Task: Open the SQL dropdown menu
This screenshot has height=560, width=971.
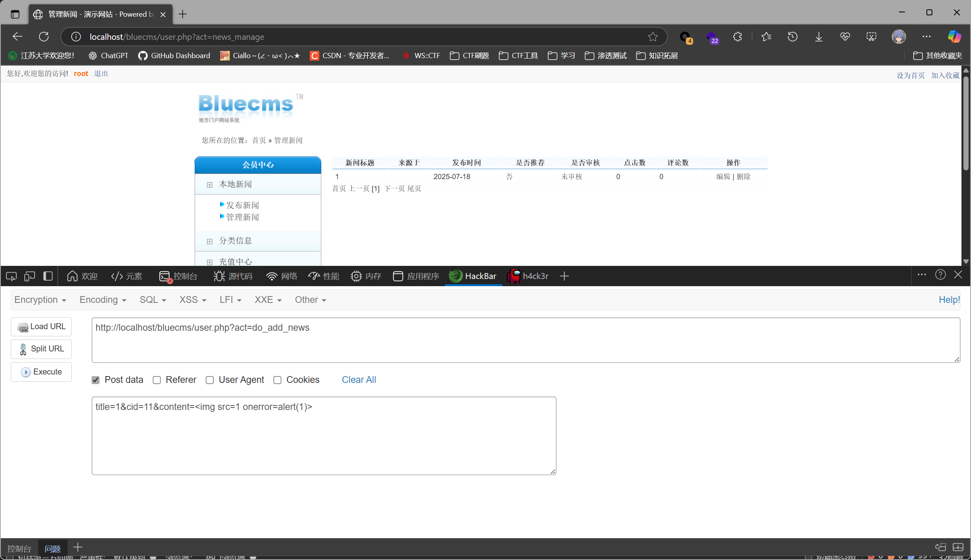Action: coord(152,300)
